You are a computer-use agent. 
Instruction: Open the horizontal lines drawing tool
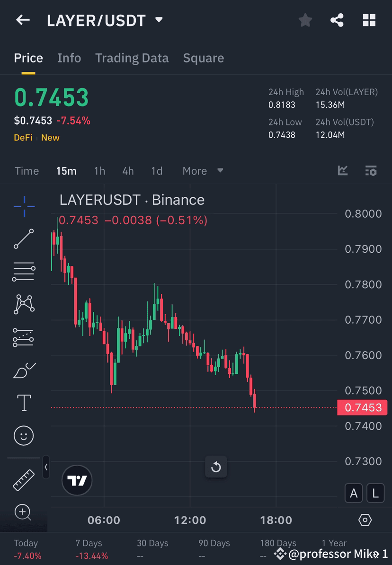[24, 272]
